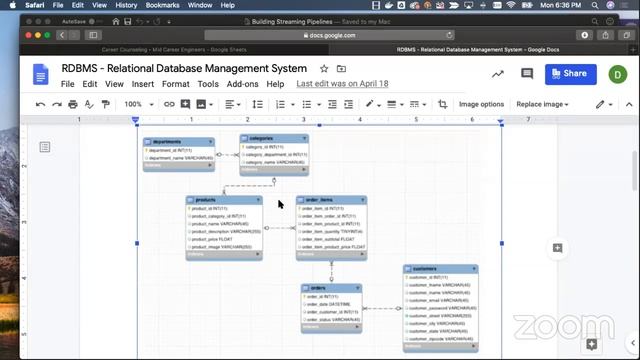Go back with Safari back arrow
The width and height of the screenshot is (640, 360).
(x=62, y=35)
